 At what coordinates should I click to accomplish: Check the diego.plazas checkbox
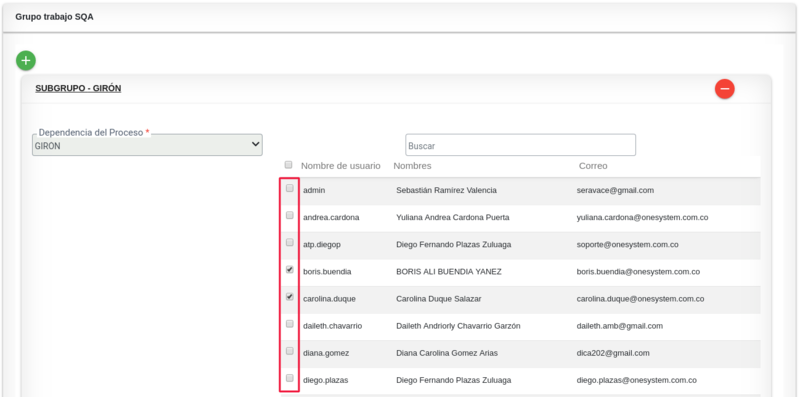click(x=290, y=378)
